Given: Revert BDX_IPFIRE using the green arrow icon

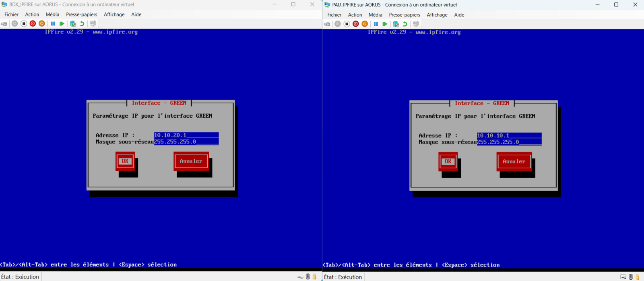Looking at the screenshot, I should click(82, 24).
